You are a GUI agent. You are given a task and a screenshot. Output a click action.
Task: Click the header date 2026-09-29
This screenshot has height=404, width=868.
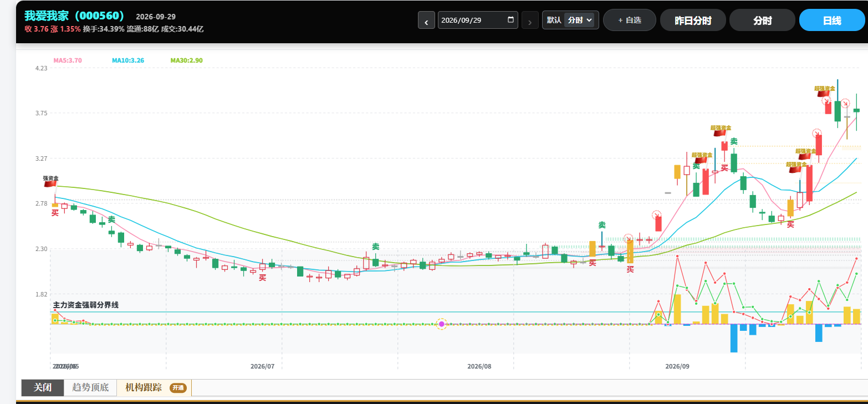click(x=156, y=17)
